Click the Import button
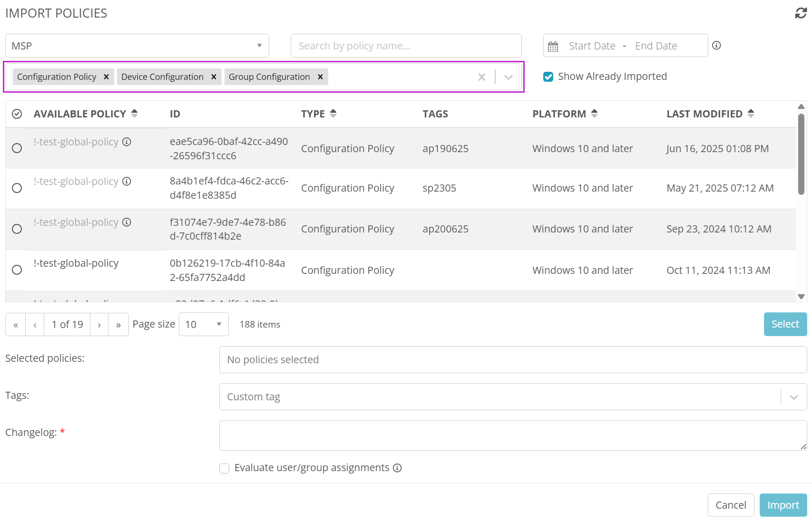This screenshot has height=522, width=812. [x=783, y=505]
